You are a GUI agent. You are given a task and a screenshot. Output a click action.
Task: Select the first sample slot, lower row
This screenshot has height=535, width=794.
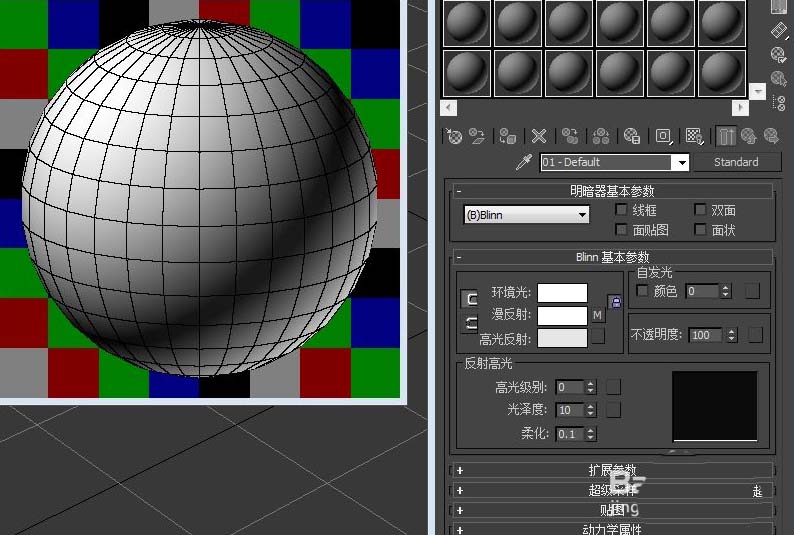coord(466,73)
